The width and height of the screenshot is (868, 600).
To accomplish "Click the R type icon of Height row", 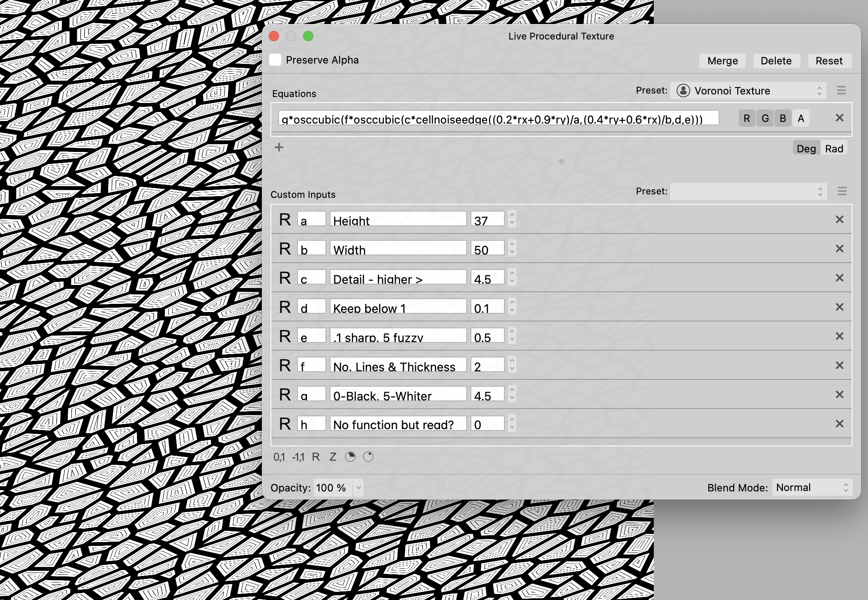I will (x=285, y=219).
